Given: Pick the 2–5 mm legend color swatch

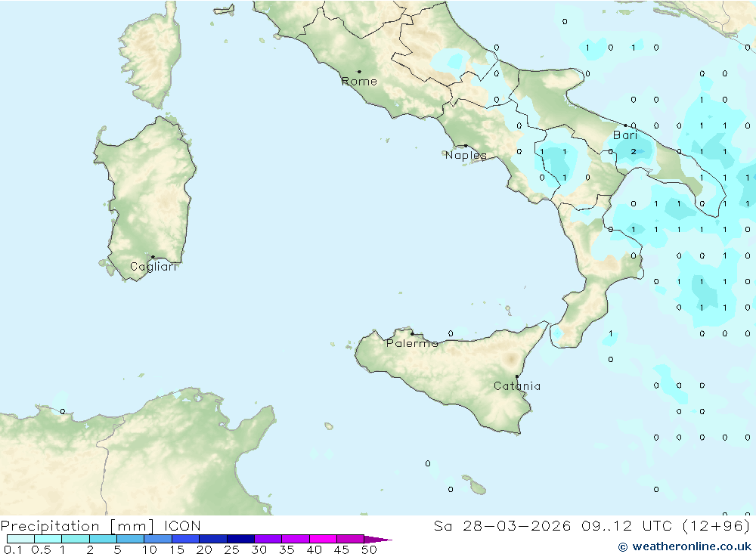Looking at the screenshot, I should pos(103,539).
